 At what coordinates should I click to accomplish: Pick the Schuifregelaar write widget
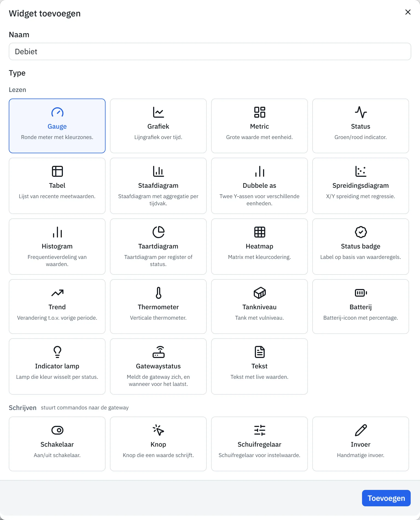[x=259, y=444]
